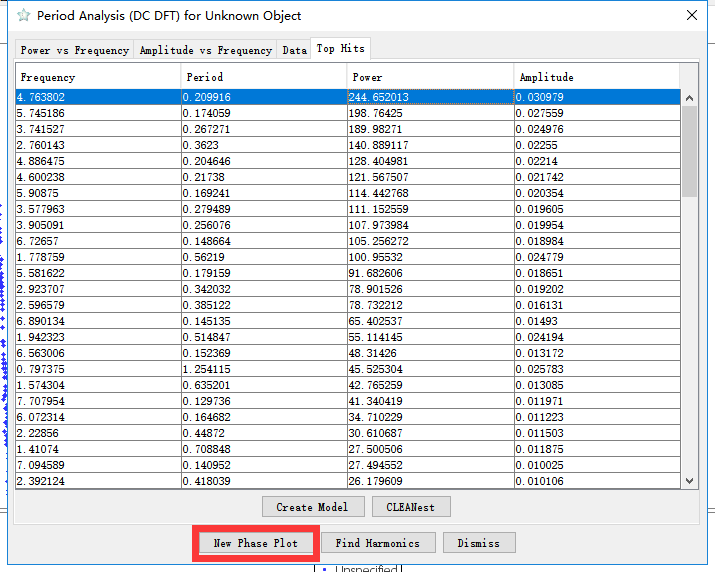Select the row with frequency 3.741527
This screenshot has height=572, width=715.
348,129
